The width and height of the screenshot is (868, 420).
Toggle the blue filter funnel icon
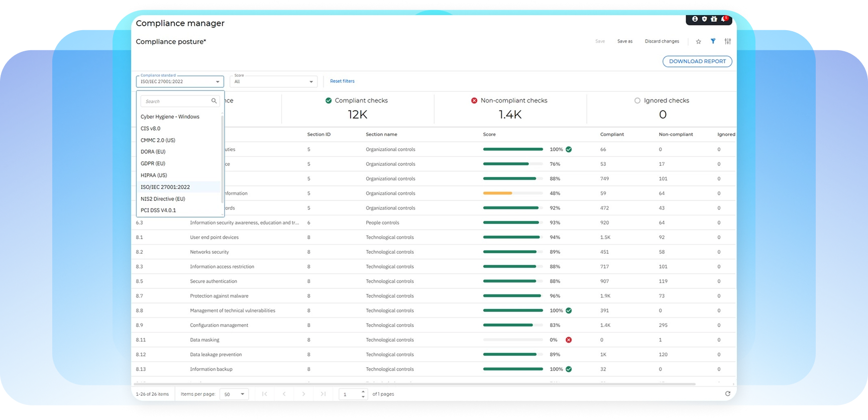(713, 41)
